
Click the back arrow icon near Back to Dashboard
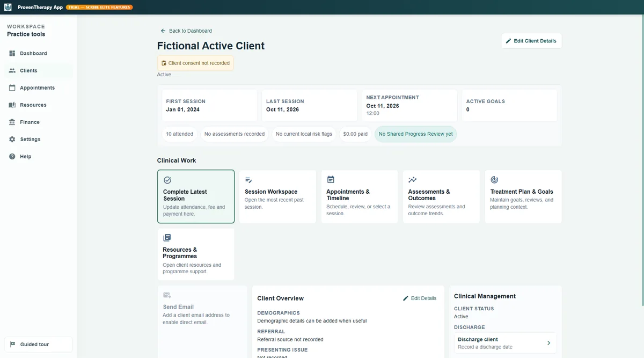coord(163,31)
